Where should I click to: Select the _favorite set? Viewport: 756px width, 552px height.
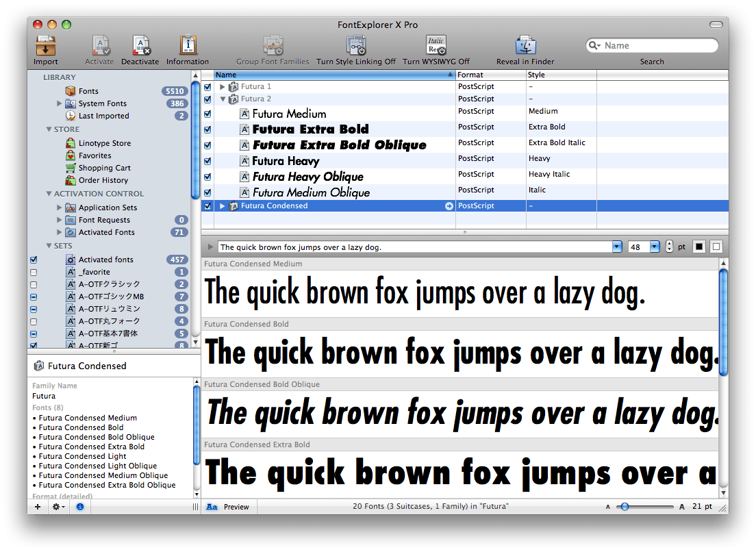pyautogui.click(x=94, y=272)
